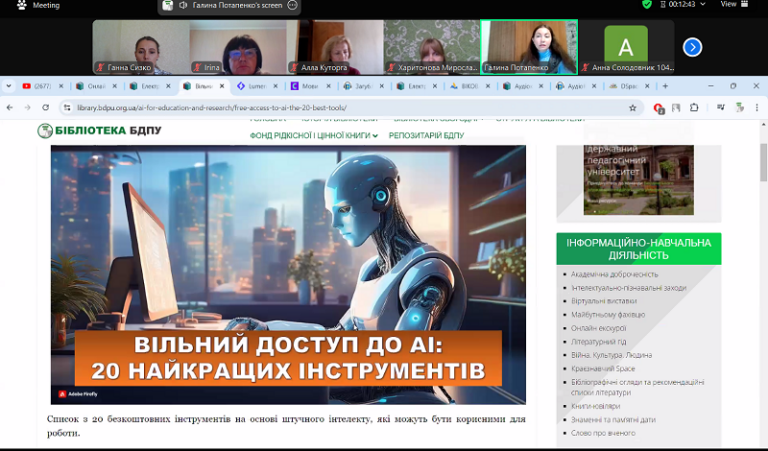Show next participants with the blue arrow
The image size is (768, 451).
click(x=692, y=47)
